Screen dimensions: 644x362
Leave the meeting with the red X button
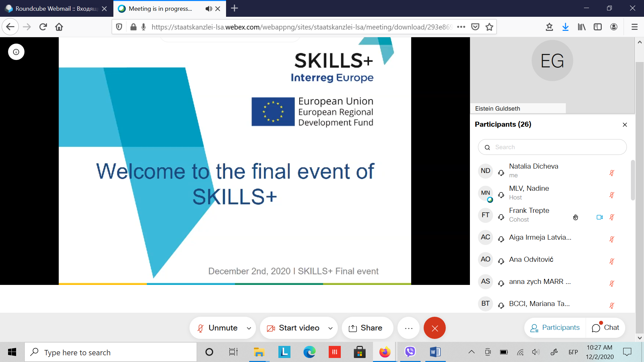[435, 328]
